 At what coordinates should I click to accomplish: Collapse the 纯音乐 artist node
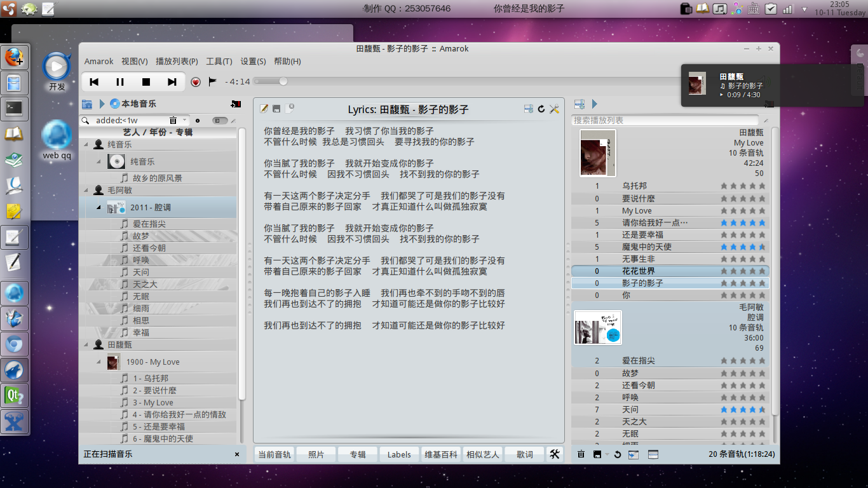pyautogui.click(x=87, y=145)
